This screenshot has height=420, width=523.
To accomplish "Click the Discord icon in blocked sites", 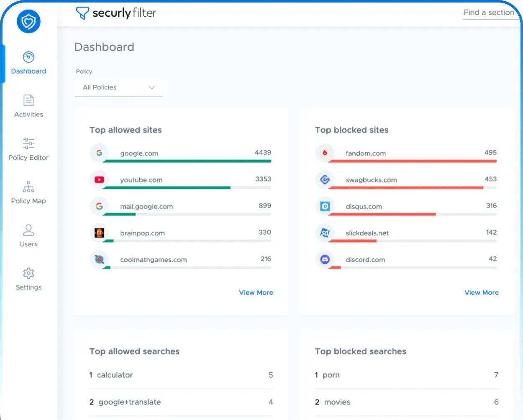I will tap(325, 259).
